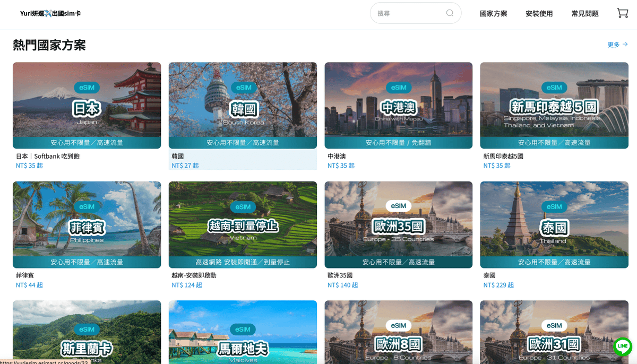
Task: Open the LINE chat icon at bottom right
Action: [x=622, y=347]
